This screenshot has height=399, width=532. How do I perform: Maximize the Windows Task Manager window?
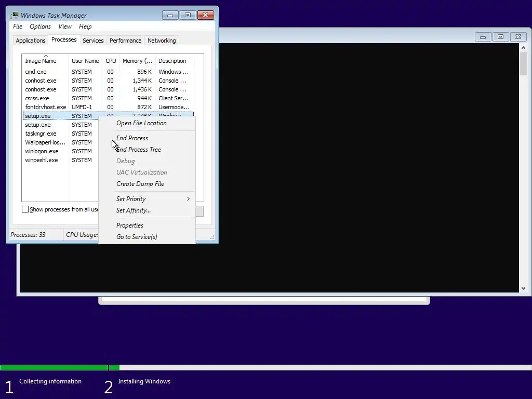point(188,15)
